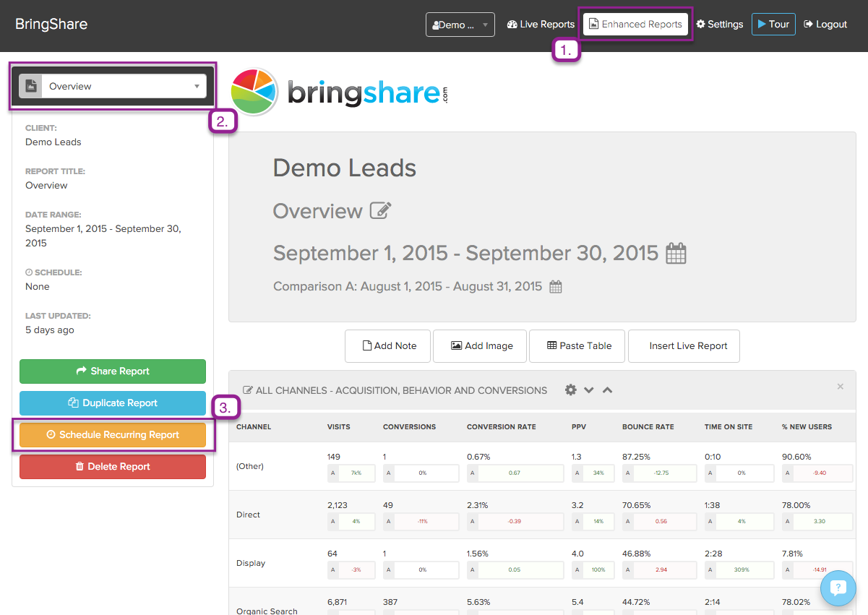Click the 6,871 visits value for Organic Search
The height and width of the screenshot is (615, 868).
pos(338,602)
